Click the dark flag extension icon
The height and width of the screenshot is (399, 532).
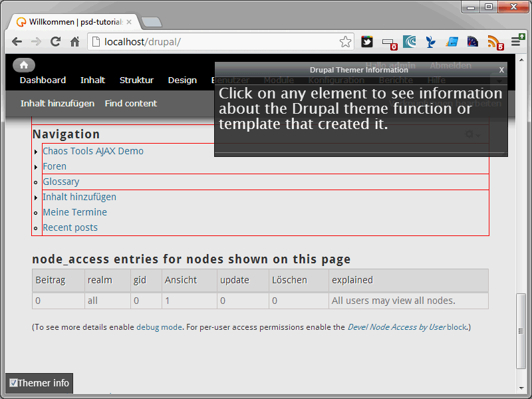[x=473, y=42]
